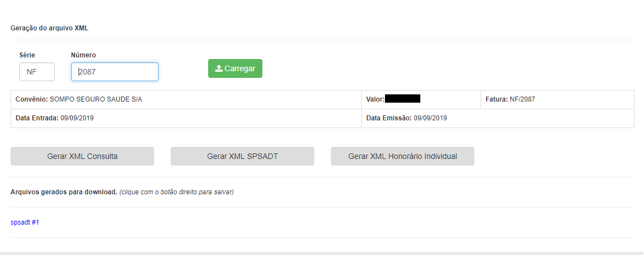
Task: Click the Gerar XML SPSADT button
Action: [242, 156]
